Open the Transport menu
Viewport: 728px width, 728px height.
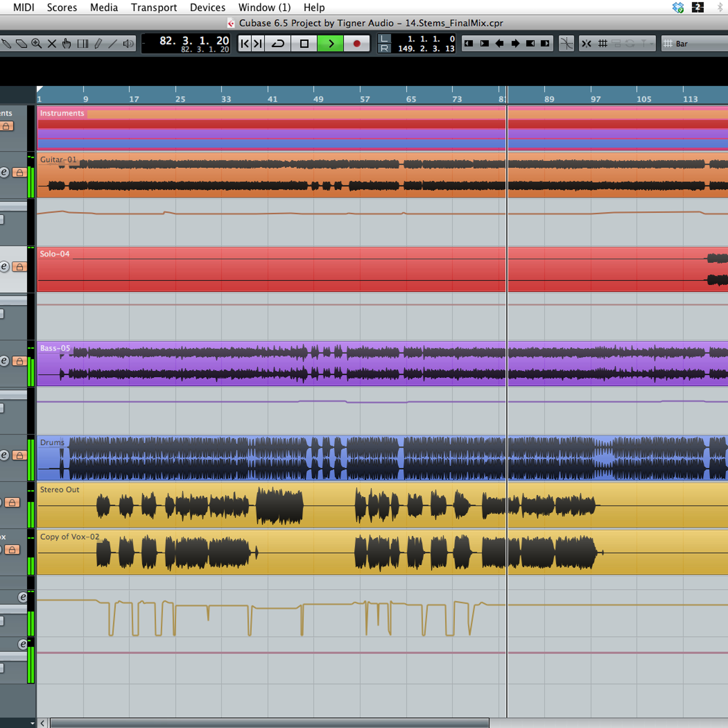tap(154, 8)
